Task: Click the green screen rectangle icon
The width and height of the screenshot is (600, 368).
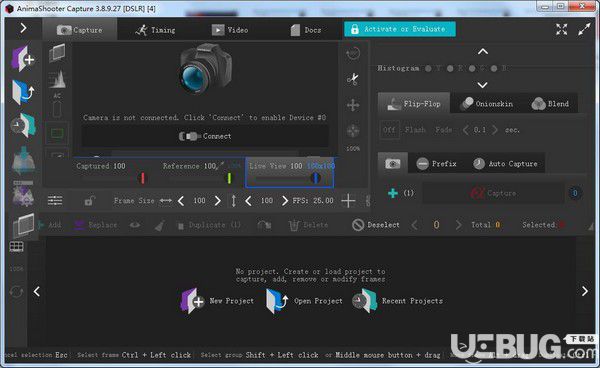Action: point(57,134)
